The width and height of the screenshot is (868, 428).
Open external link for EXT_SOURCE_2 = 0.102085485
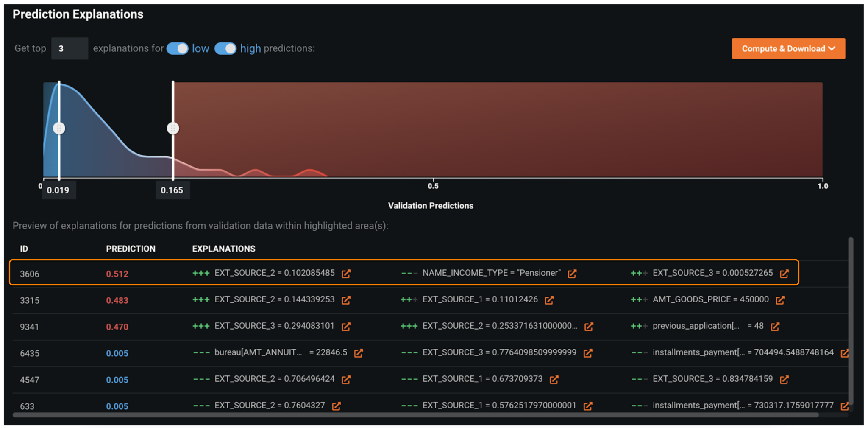point(346,274)
